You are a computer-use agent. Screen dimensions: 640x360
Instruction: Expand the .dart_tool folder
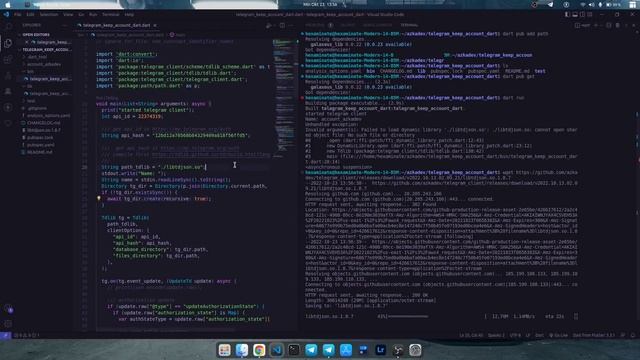[37, 57]
